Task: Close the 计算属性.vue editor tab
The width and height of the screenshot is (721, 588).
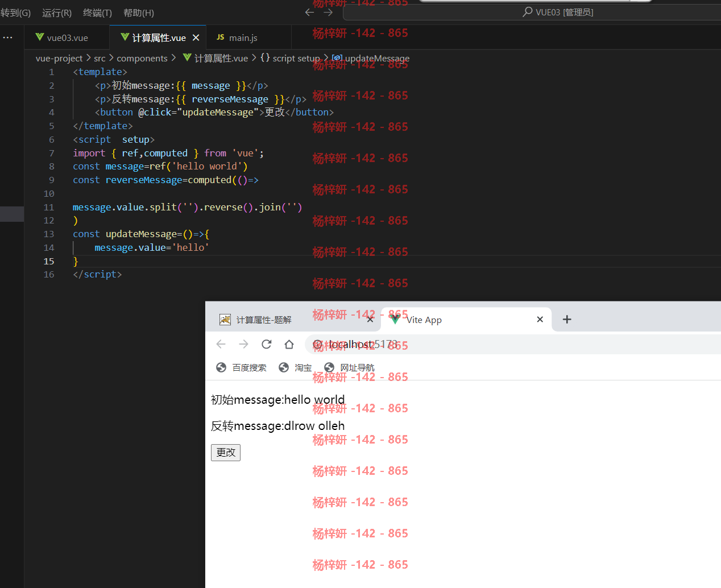Action: coord(196,38)
